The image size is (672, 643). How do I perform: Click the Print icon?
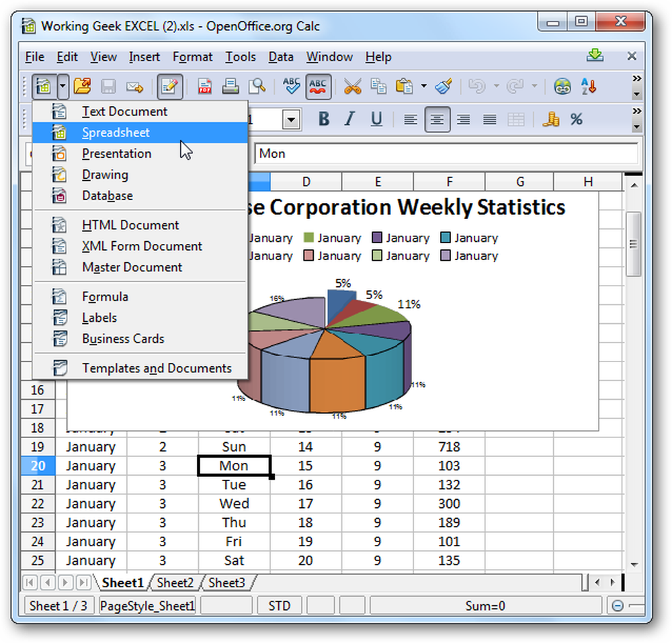pos(230,87)
